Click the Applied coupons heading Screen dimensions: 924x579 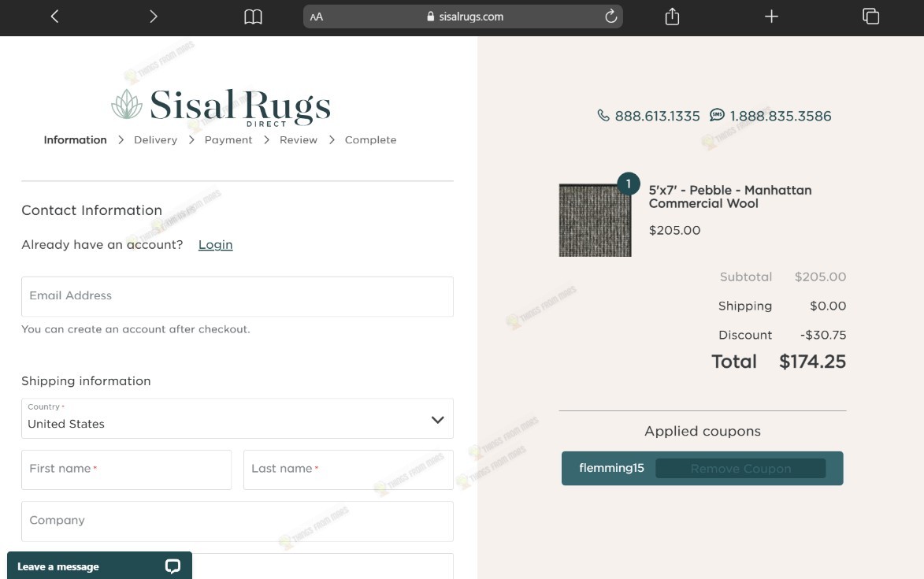point(703,431)
